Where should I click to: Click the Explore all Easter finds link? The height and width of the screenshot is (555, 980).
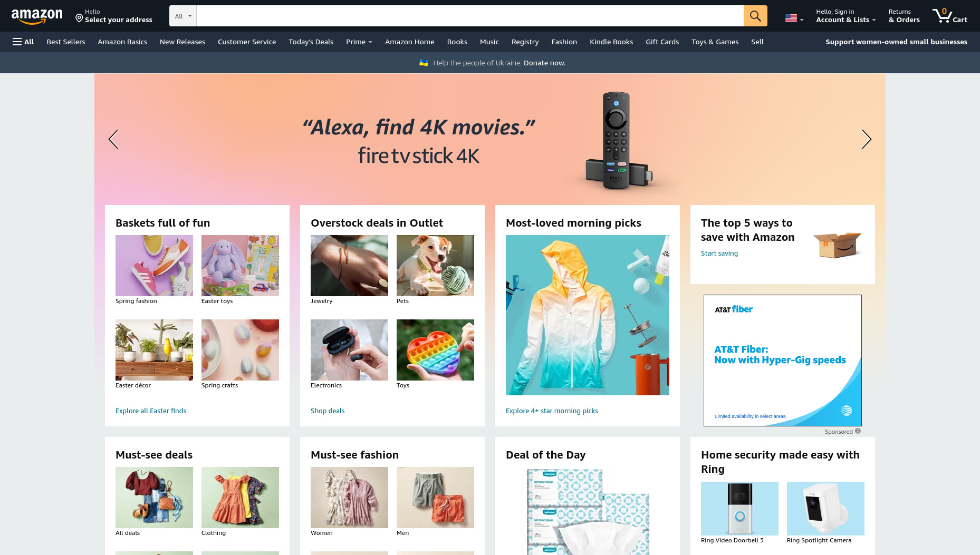(x=151, y=411)
